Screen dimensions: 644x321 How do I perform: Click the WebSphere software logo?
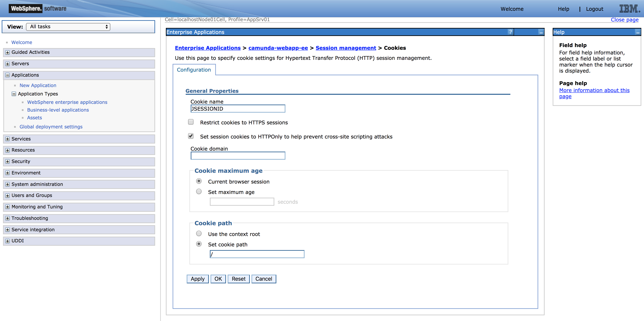[38, 9]
